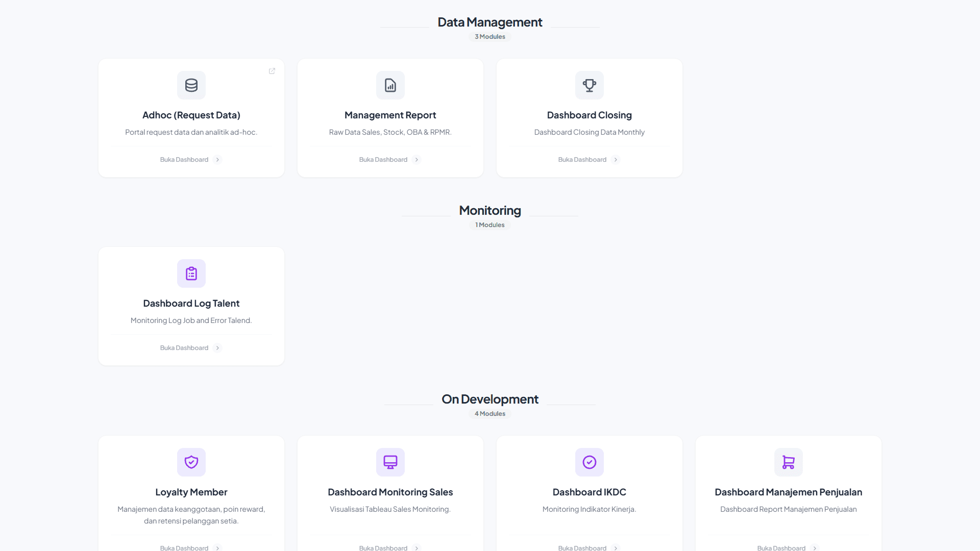Screen dimensions: 980x551
Task: Click chevron arrow on Dashboard Monitoring Sales card
Action: click(x=416, y=548)
